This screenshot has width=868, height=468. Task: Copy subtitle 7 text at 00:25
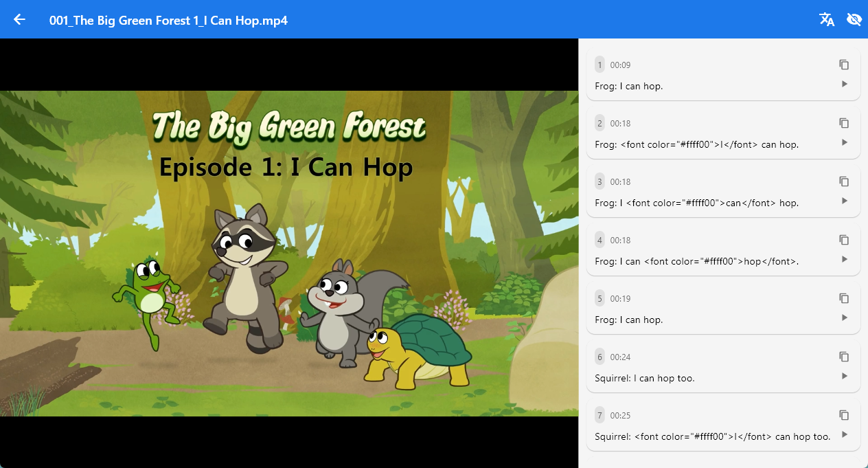[844, 415]
